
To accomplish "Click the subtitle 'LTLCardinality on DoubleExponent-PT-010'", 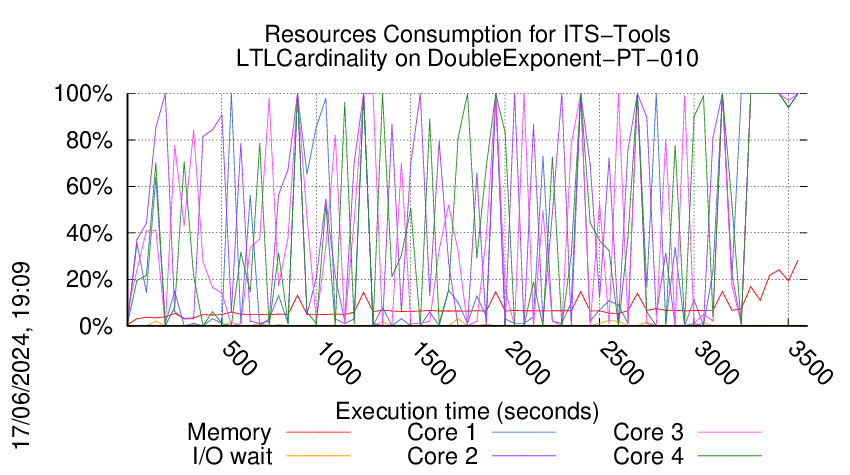I will click(x=467, y=58).
